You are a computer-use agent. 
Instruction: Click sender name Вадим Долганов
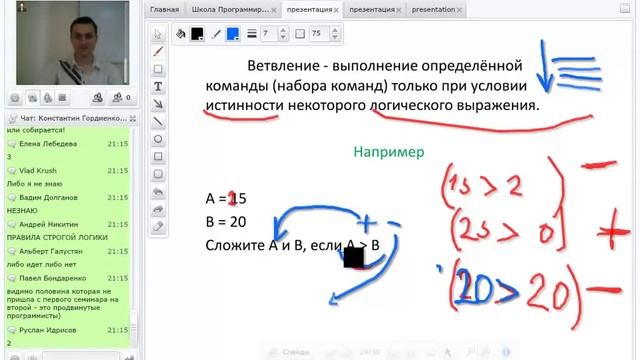pyautogui.click(x=48, y=198)
